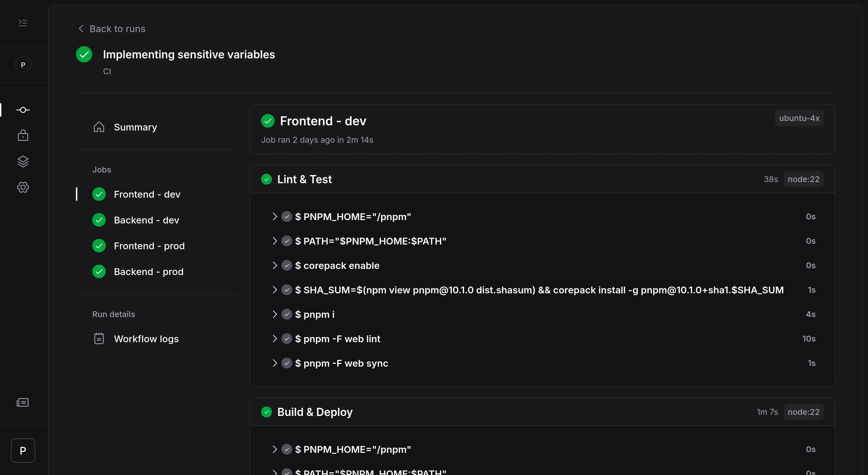Click the user avatar at bottom left
Image resolution: width=868 pixels, height=475 pixels.
pyautogui.click(x=23, y=450)
